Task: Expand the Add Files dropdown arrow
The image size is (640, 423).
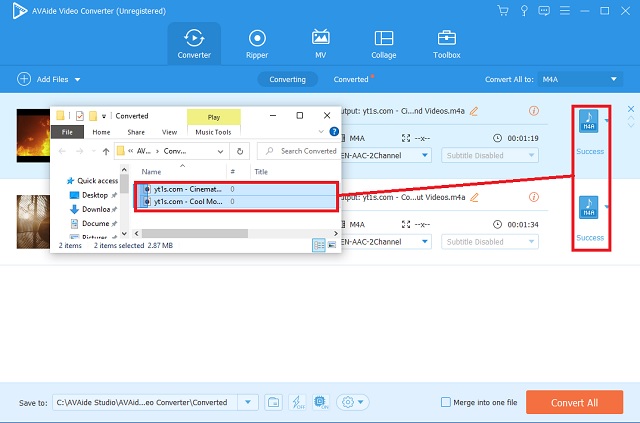Action: pyautogui.click(x=78, y=80)
